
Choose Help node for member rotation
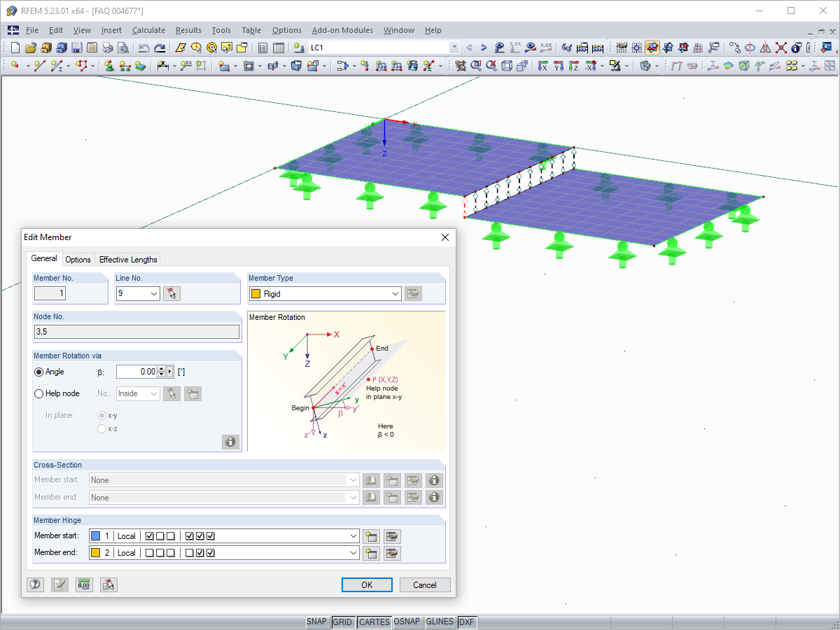click(x=40, y=393)
